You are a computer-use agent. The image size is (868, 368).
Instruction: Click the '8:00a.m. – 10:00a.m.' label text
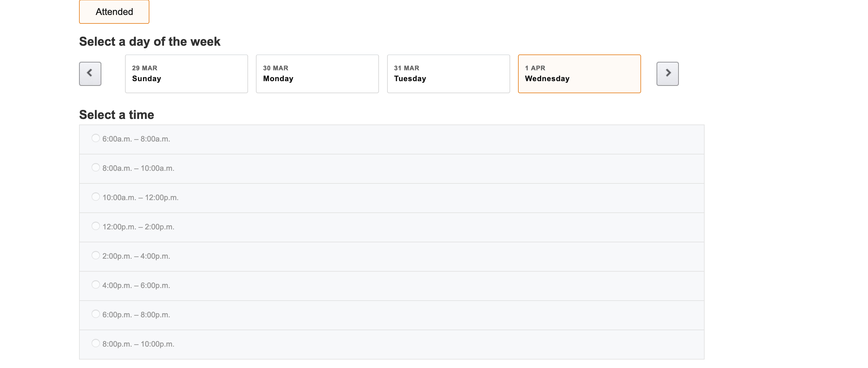pos(138,168)
